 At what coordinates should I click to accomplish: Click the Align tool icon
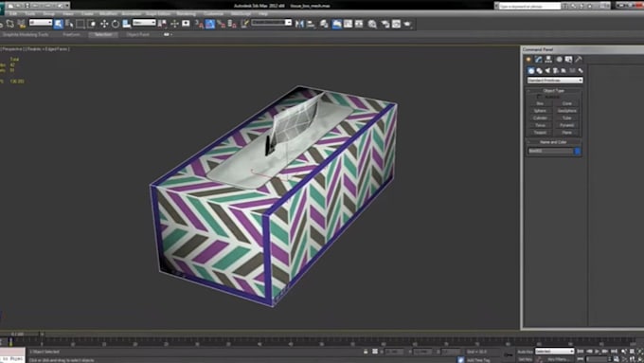coord(311,24)
